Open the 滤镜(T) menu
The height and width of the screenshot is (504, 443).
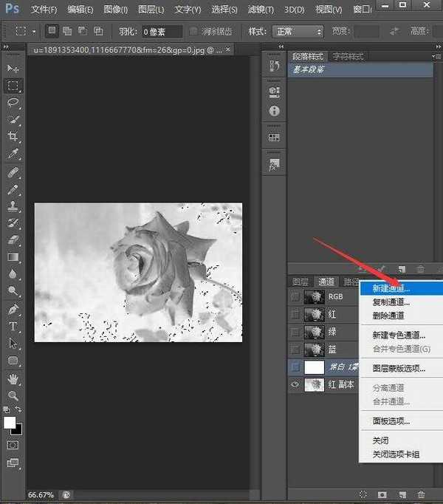pos(259,10)
